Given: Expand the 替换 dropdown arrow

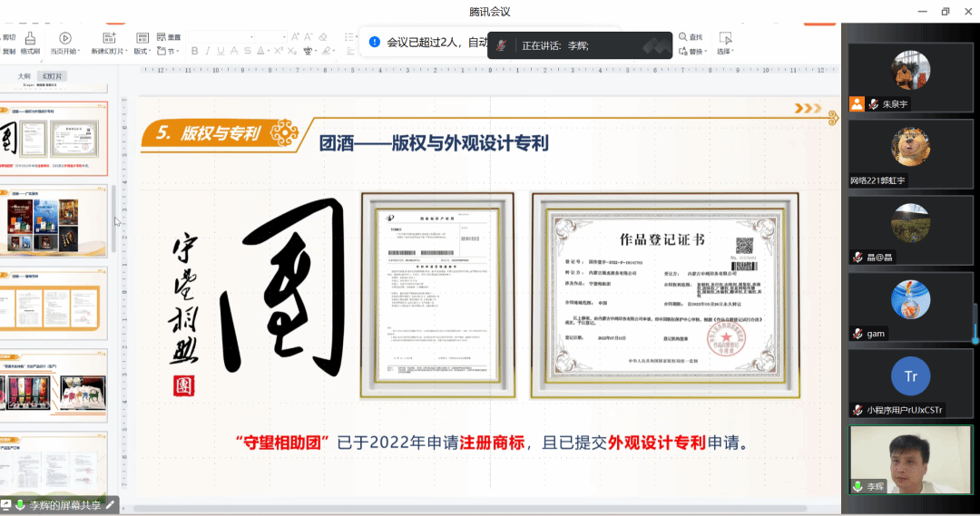Looking at the screenshot, I should (706, 51).
